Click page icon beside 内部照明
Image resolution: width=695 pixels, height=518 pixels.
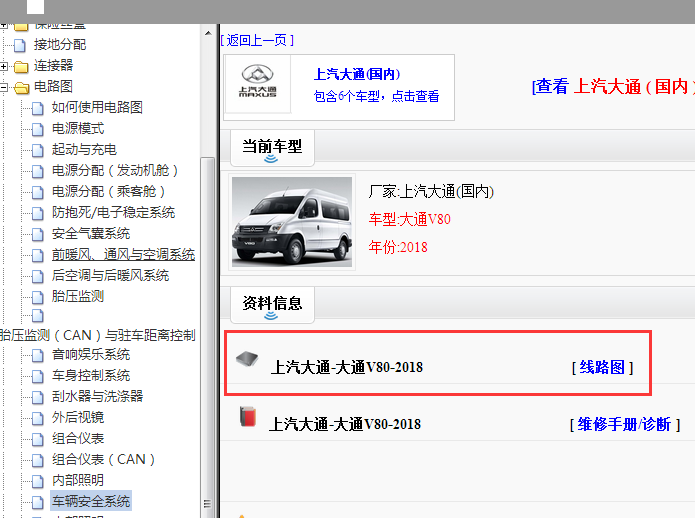coord(38,481)
